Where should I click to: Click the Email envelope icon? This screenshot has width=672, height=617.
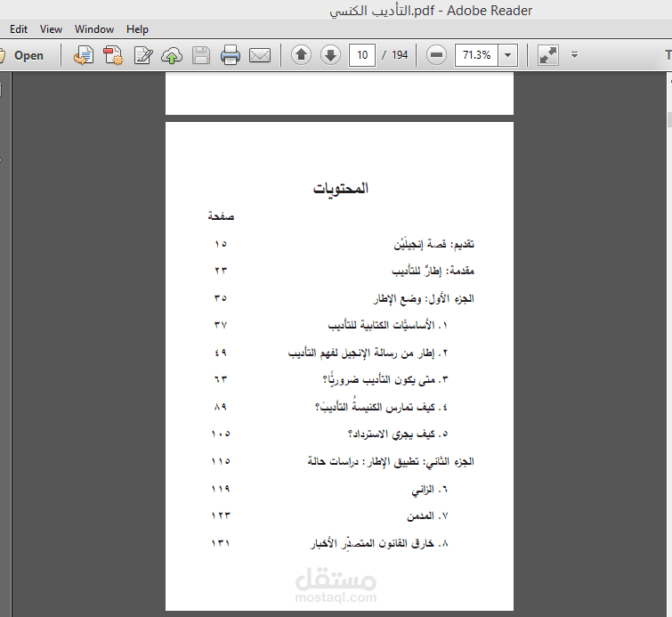[x=260, y=55]
